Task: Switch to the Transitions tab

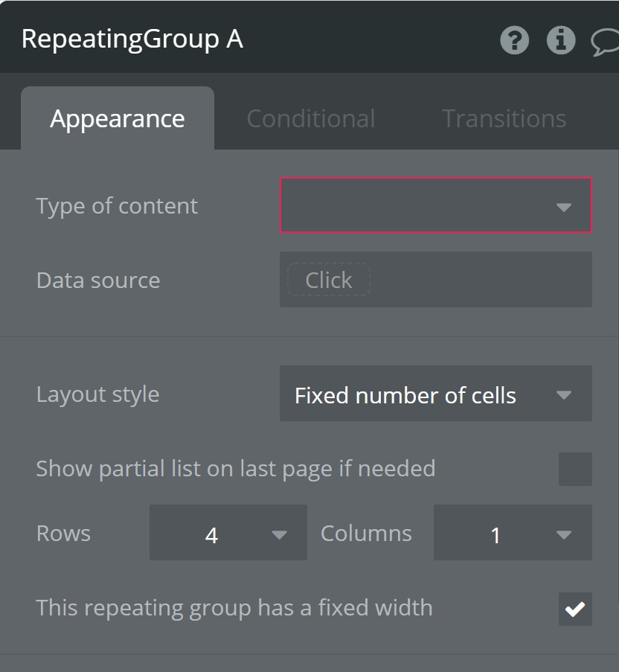Action: click(504, 118)
